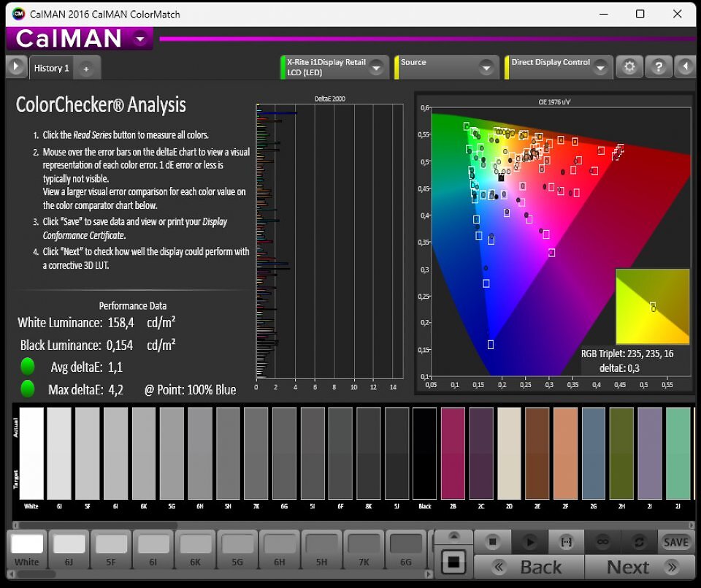
Task: Click the 2J green comparator swatch
Action: [678, 453]
